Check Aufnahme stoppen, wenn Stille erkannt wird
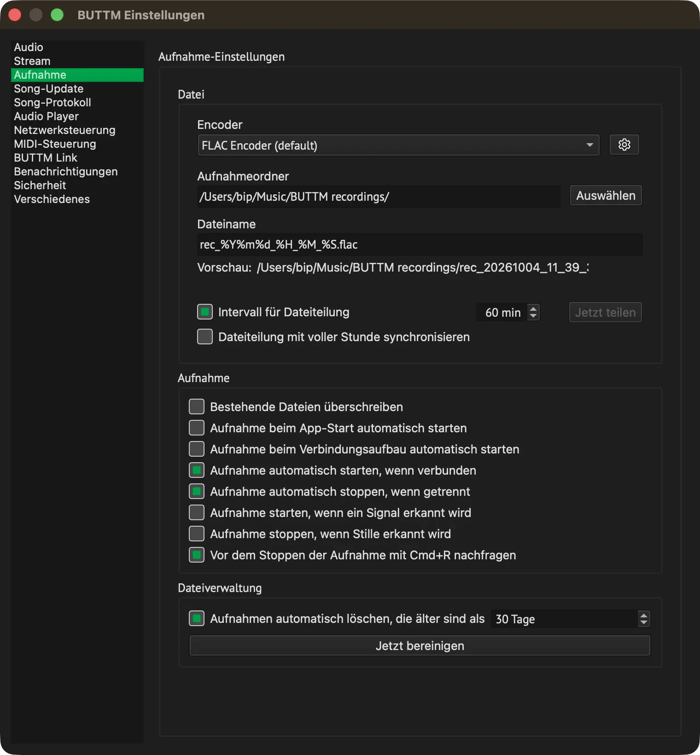The width and height of the screenshot is (700, 755). pyautogui.click(x=197, y=534)
